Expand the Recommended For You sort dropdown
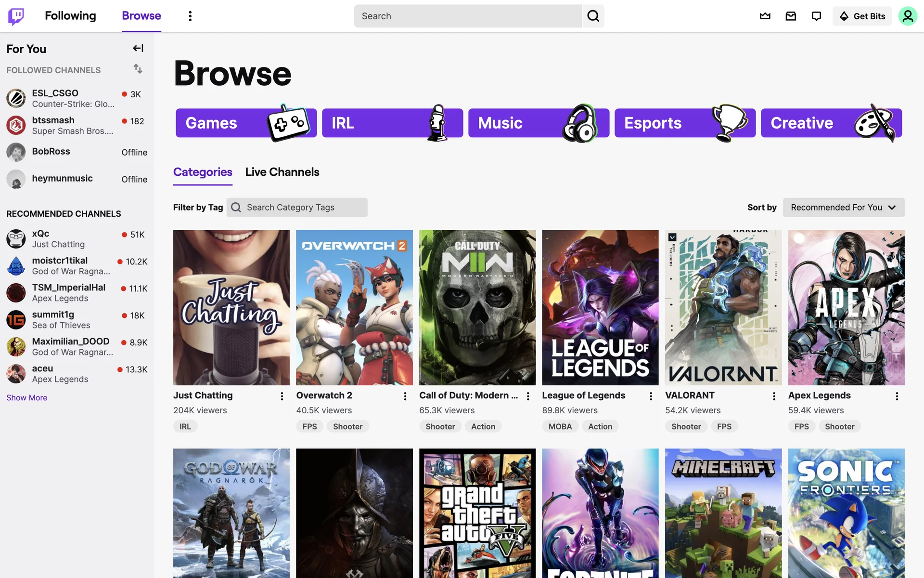This screenshot has width=924, height=578. point(843,207)
